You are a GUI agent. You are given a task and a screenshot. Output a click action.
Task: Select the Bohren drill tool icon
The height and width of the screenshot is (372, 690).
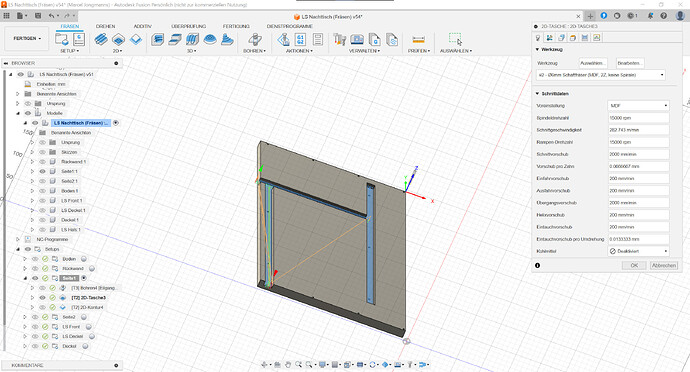254,40
